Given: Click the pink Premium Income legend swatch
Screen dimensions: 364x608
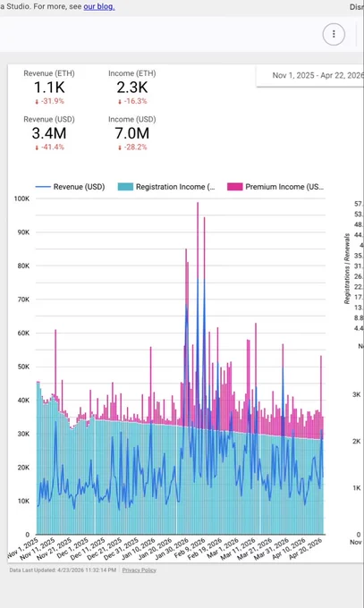Looking at the screenshot, I should [x=235, y=187].
